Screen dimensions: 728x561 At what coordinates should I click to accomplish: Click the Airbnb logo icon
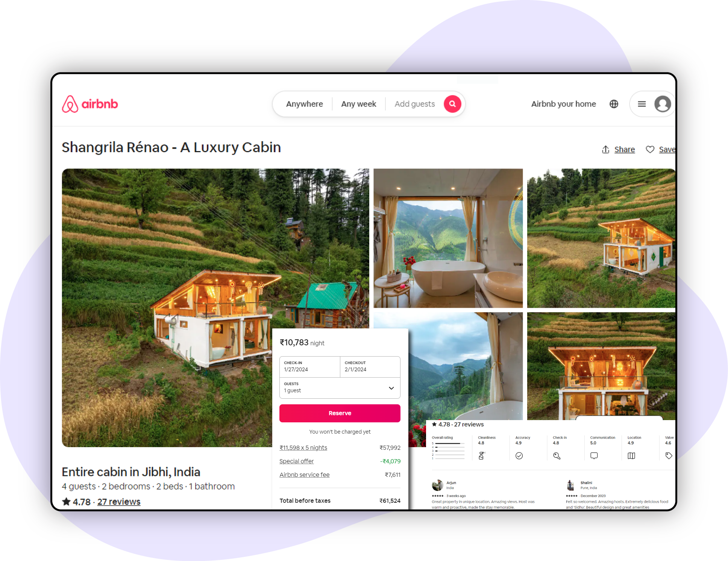tap(73, 103)
